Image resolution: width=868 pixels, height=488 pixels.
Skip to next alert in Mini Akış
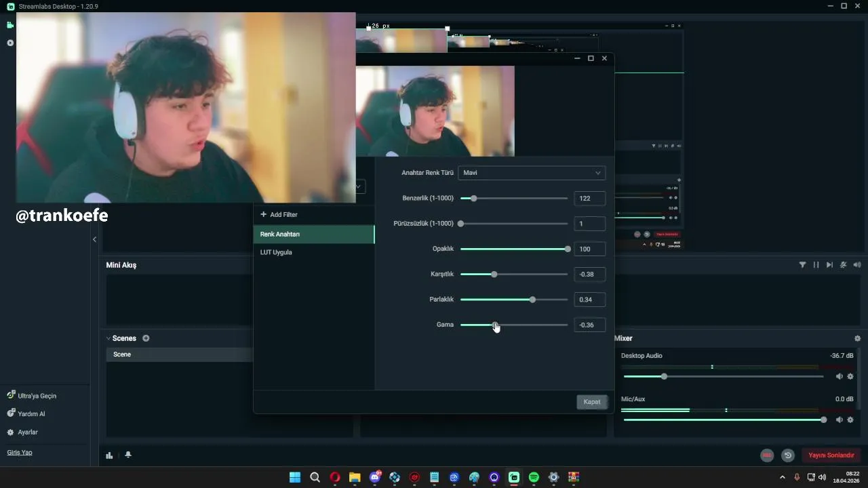[x=830, y=265]
